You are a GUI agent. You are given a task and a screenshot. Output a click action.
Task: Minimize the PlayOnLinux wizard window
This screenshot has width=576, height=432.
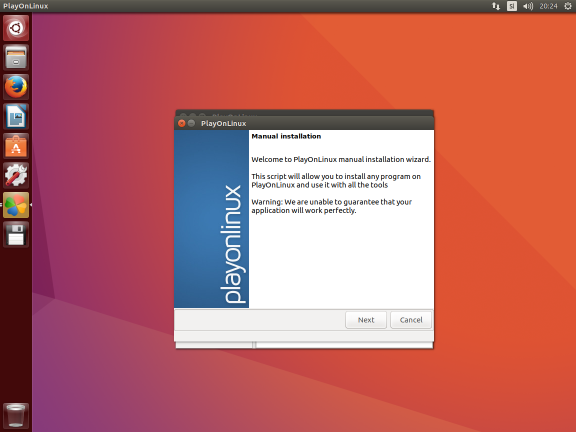click(191, 123)
